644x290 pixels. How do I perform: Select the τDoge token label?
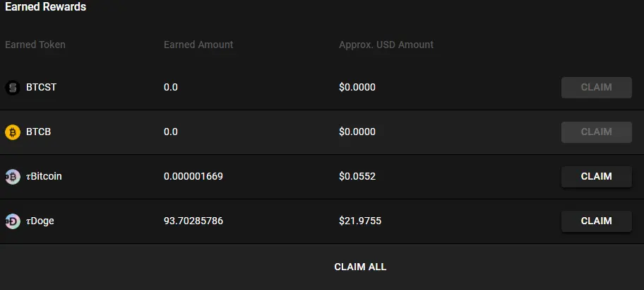click(40, 221)
